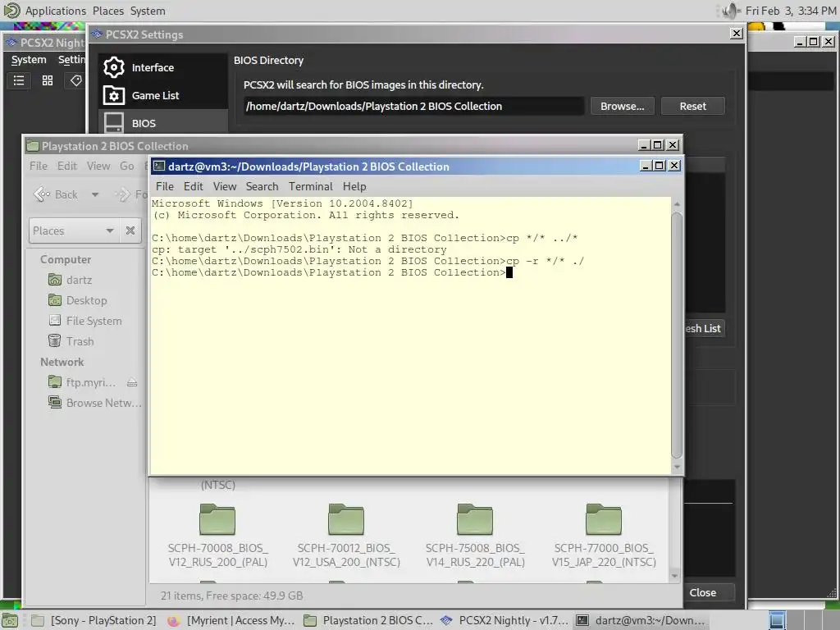Switch to PCSX2 Nightly taskbar entry
The width and height of the screenshot is (840, 630).
[504, 620]
